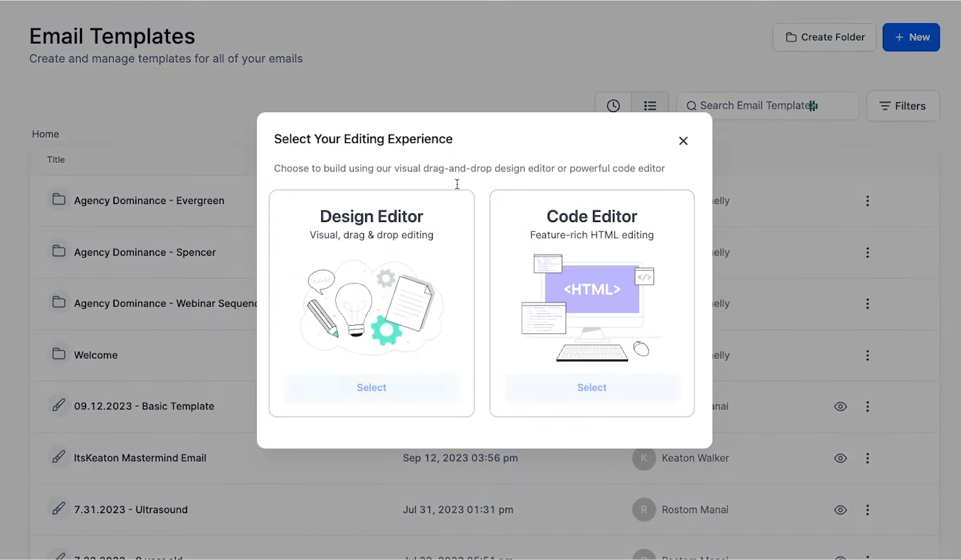Open more options for Agency Dominance - Evergreen
This screenshot has height=560, width=961.
click(x=867, y=201)
